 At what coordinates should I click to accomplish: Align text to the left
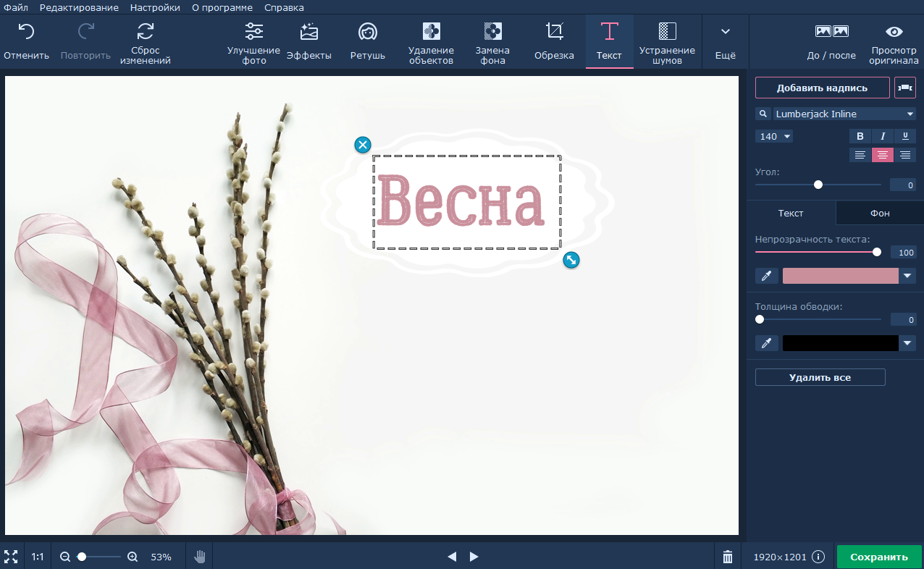click(860, 155)
